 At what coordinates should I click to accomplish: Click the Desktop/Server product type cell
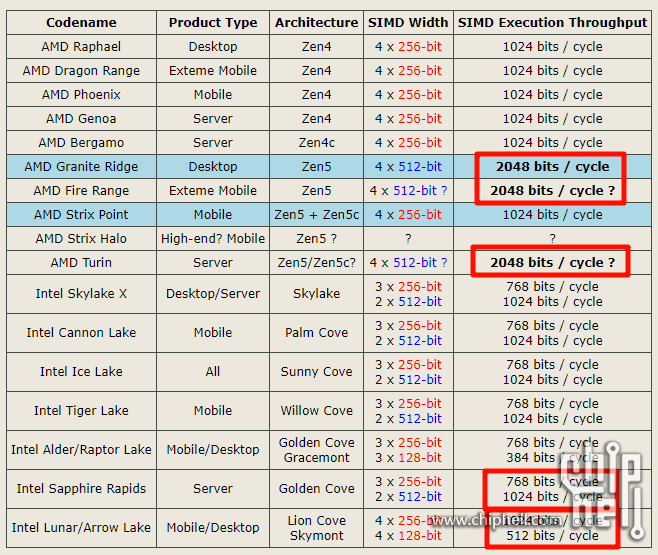[x=213, y=294]
